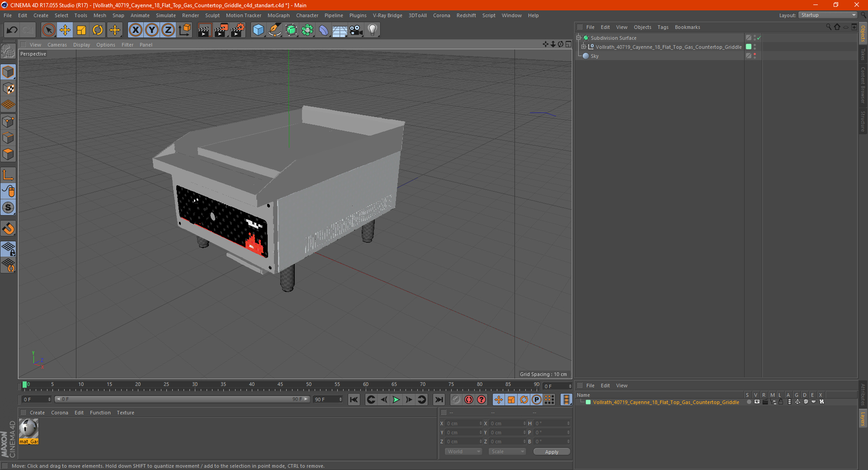Toggle Vollrath object visibility dots

[x=755, y=47]
